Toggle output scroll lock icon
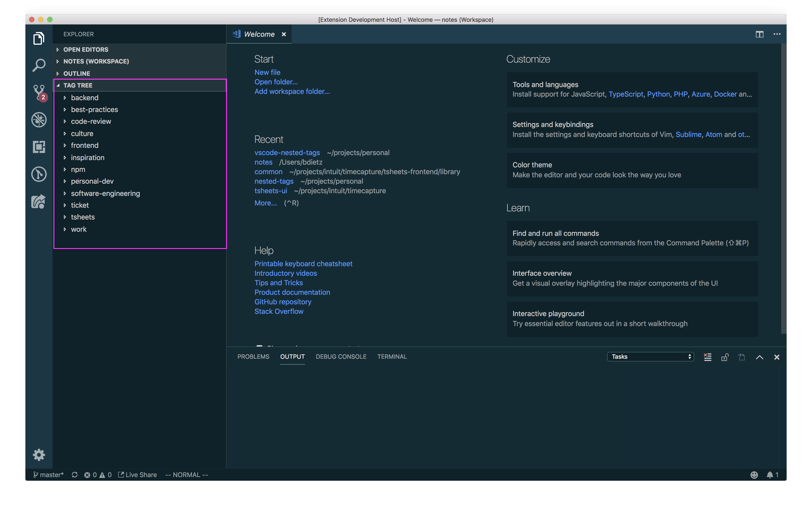Screen dimensions: 812x517 [725, 357]
